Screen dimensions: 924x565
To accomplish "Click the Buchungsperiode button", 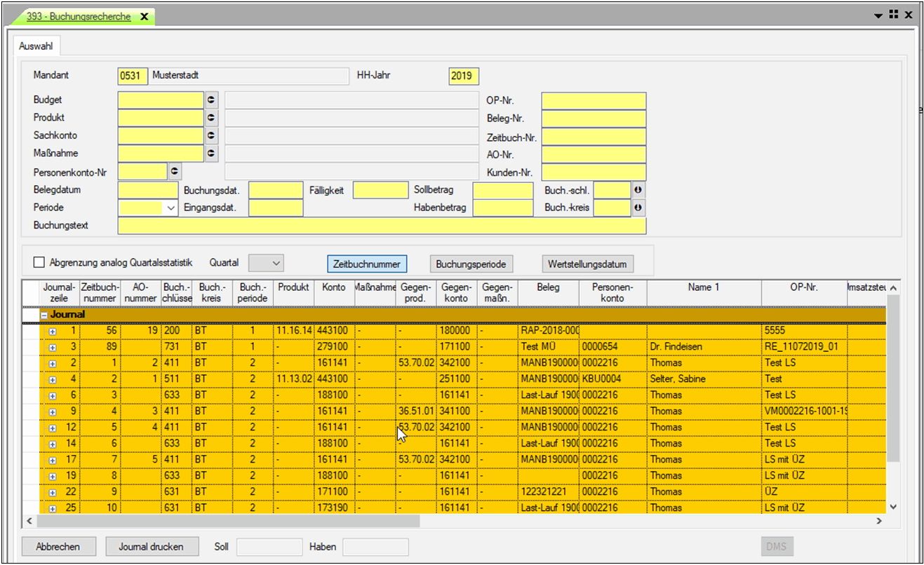I will (x=471, y=264).
